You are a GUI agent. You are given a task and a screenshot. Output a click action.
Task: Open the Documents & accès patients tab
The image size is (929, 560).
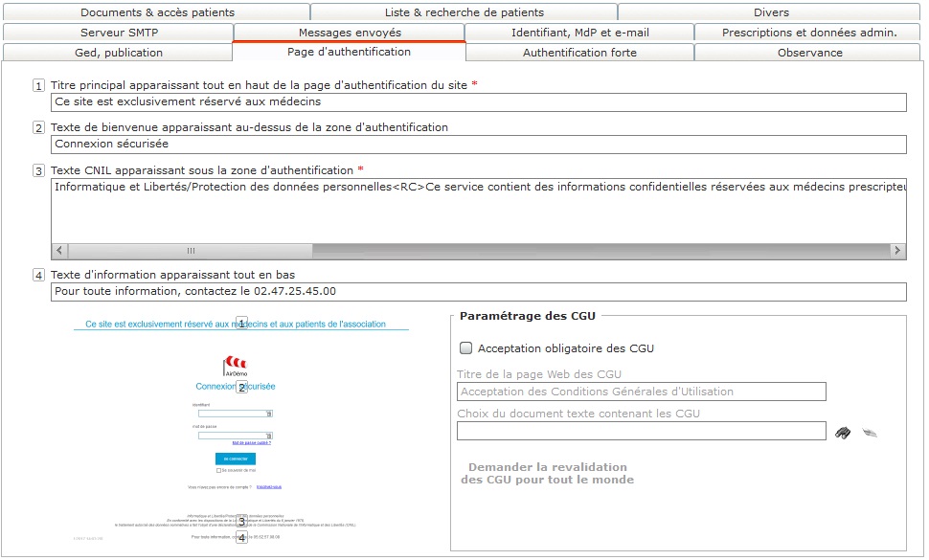[157, 12]
